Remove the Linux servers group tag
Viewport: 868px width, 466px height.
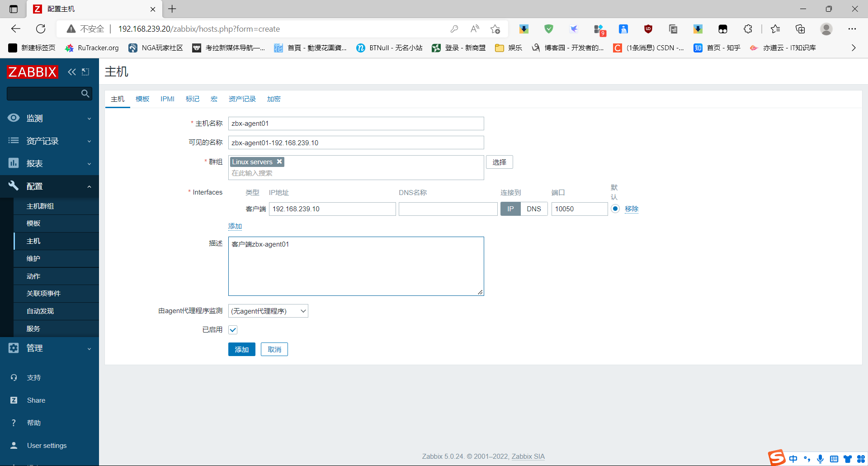point(279,162)
